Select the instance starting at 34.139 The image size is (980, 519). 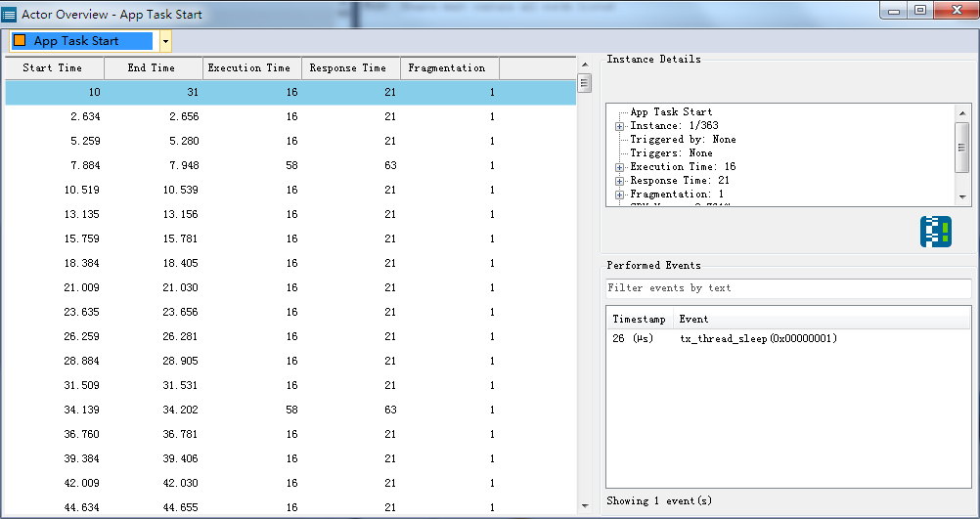[x=290, y=410]
